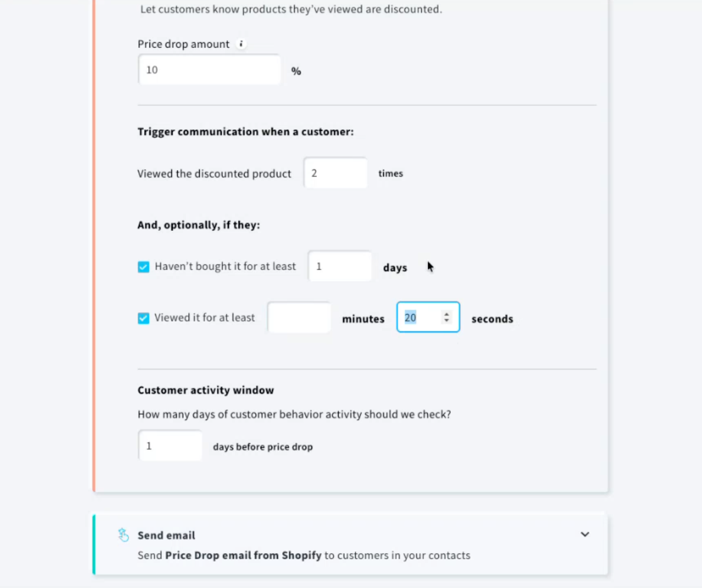Uncheck "Haven't bought it for at least"

pyautogui.click(x=143, y=266)
